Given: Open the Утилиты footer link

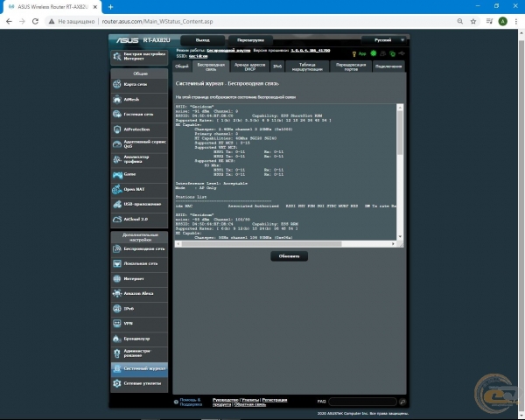Looking at the screenshot, I should pyautogui.click(x=250, y=400).
